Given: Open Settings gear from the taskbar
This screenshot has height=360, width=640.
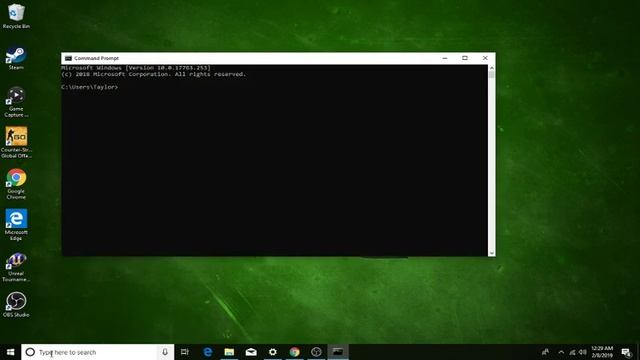Looking at the screenshot, I should (x=273, y=352).
